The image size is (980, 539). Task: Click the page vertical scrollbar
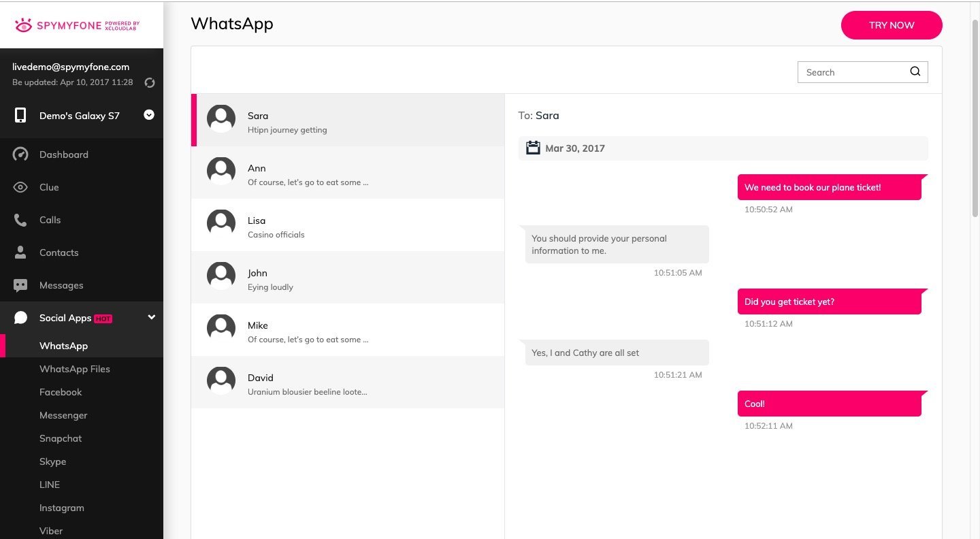point(975,119)
